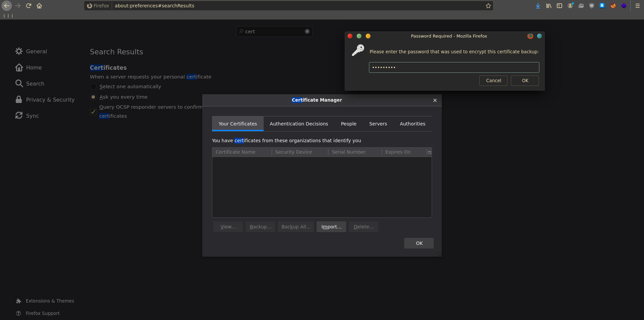
Task: Click the uBlock Origin shield icon
Action: click(x=592, y=6)
